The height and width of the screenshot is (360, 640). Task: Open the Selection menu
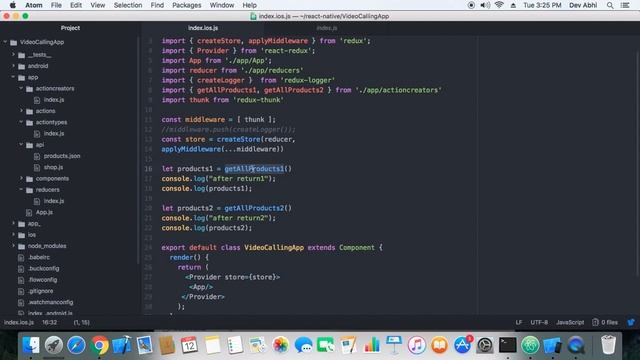128,5
